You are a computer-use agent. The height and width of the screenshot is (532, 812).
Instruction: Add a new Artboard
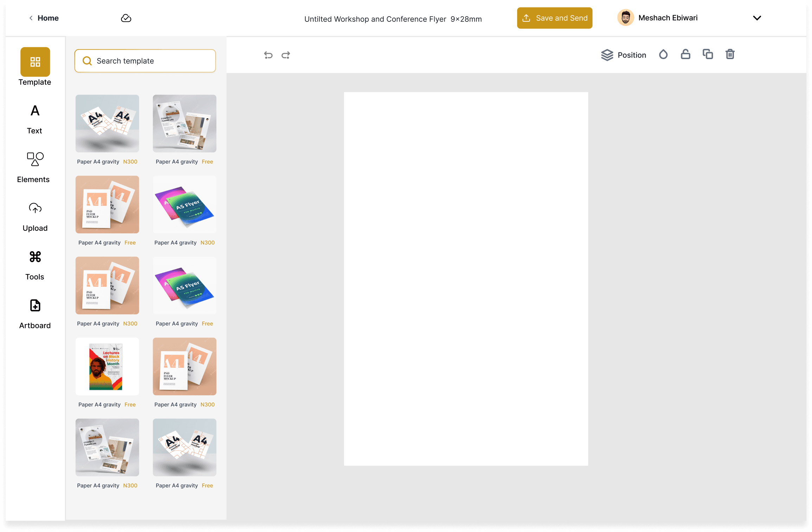(35, 314)
